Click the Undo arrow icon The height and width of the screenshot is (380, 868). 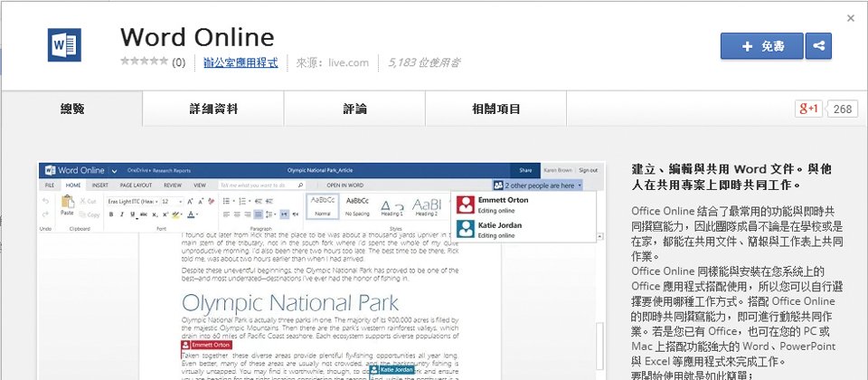coord(45,201)
